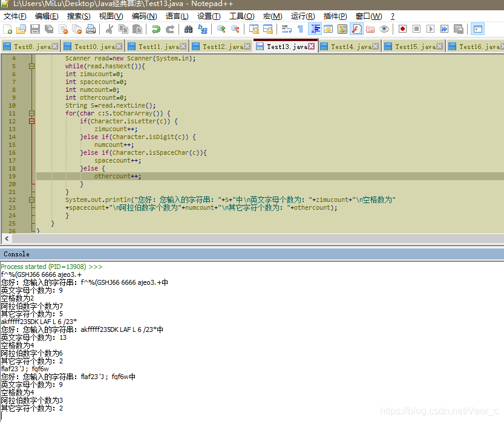
Task: Collapse the while loop fold at line 5
Action: point(32,66)
